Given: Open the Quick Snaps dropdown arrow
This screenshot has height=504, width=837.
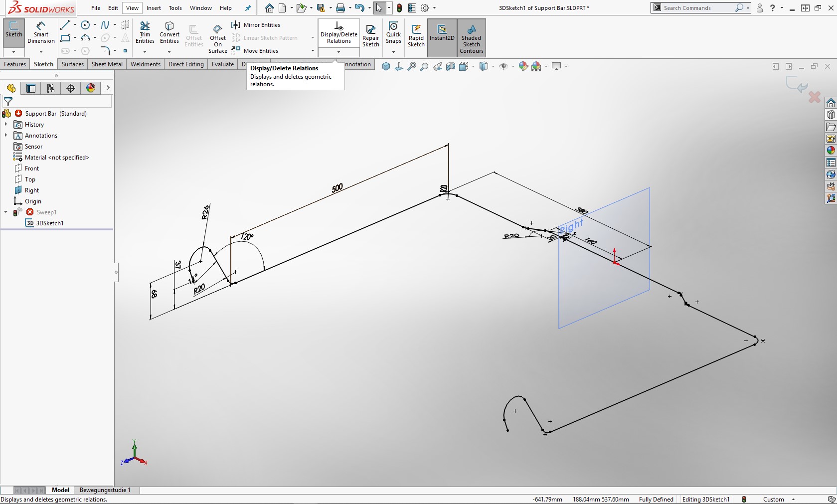Looking at the screenshot, I should (393, 52).
